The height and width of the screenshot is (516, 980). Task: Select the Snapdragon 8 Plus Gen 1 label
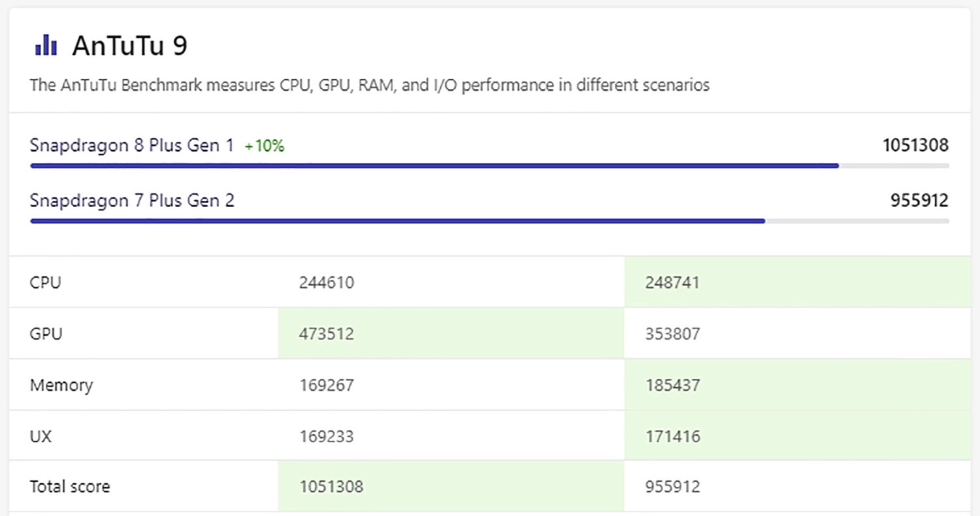click(x=131, y=146)
